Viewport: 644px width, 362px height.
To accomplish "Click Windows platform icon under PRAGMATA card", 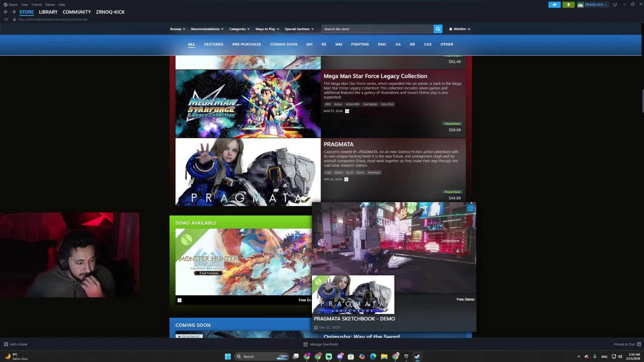I will click(346, 179).
